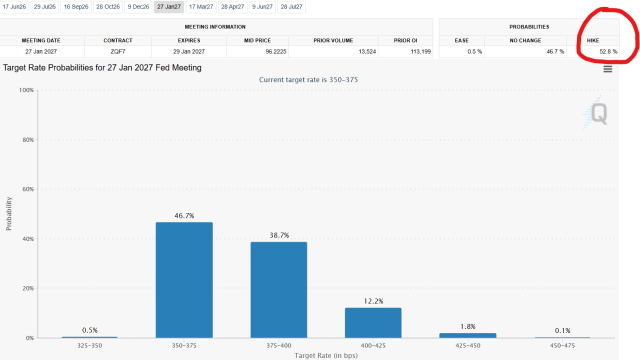Viewport: 640px width, 360px height.
Task: Switch to the 17 Mar27 meeting tab
Action: (201, 7)
